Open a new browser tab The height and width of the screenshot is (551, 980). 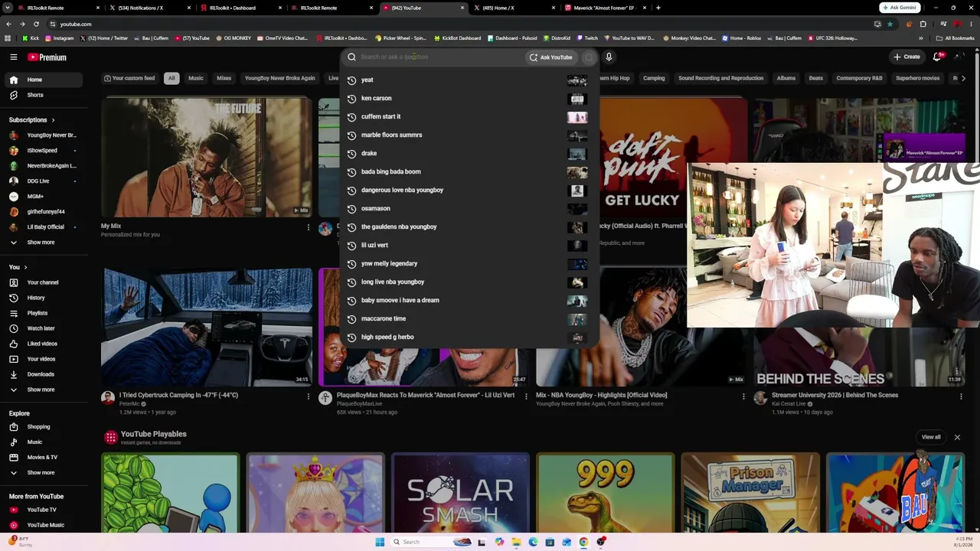point(658,8)
